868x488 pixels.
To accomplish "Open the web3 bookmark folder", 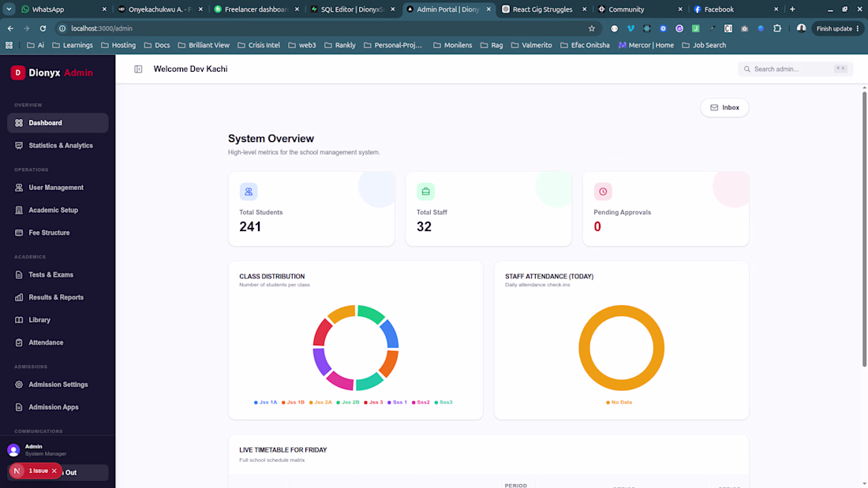I will 302,46.
